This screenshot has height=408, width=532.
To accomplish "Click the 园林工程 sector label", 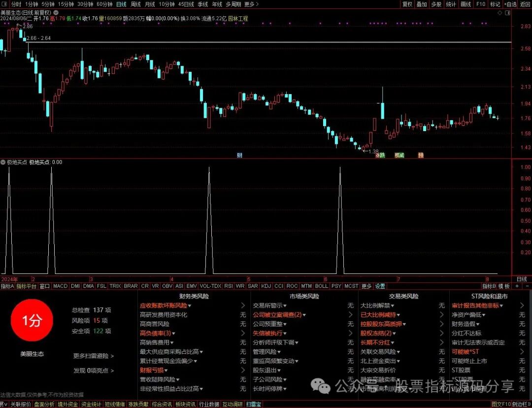I will click(238, 19).
